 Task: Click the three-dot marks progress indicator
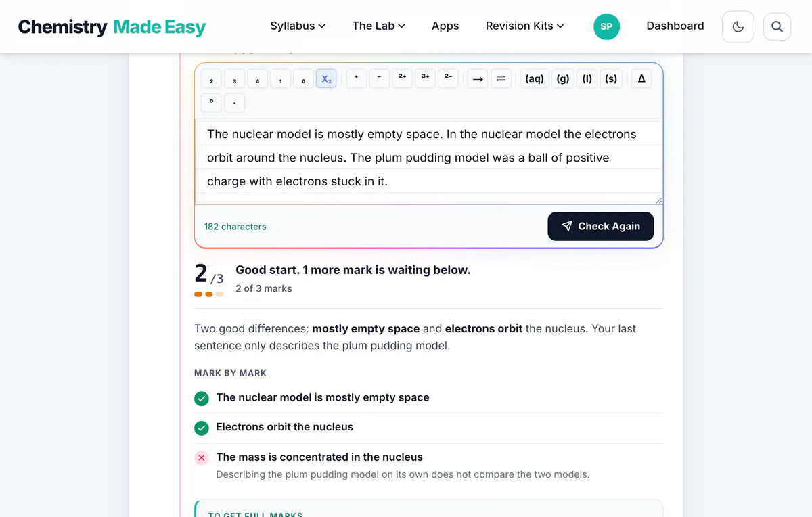(209, 294)
